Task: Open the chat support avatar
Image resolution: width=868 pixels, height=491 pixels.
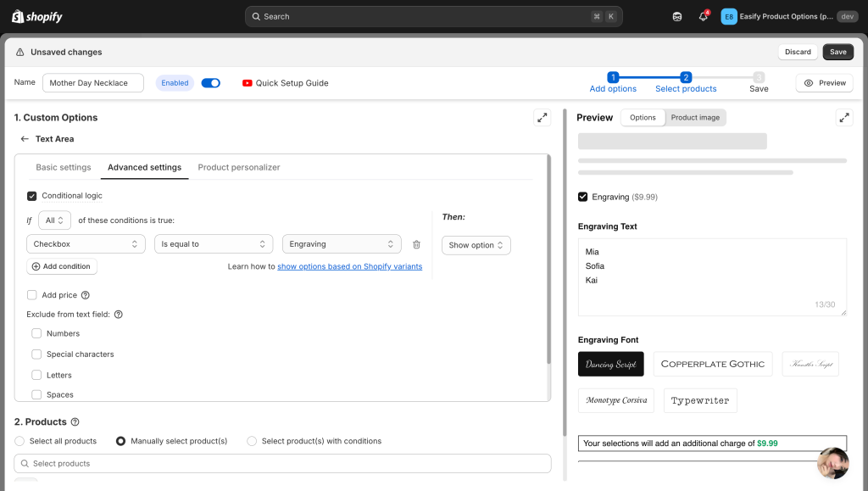Action: coord(832,463)
